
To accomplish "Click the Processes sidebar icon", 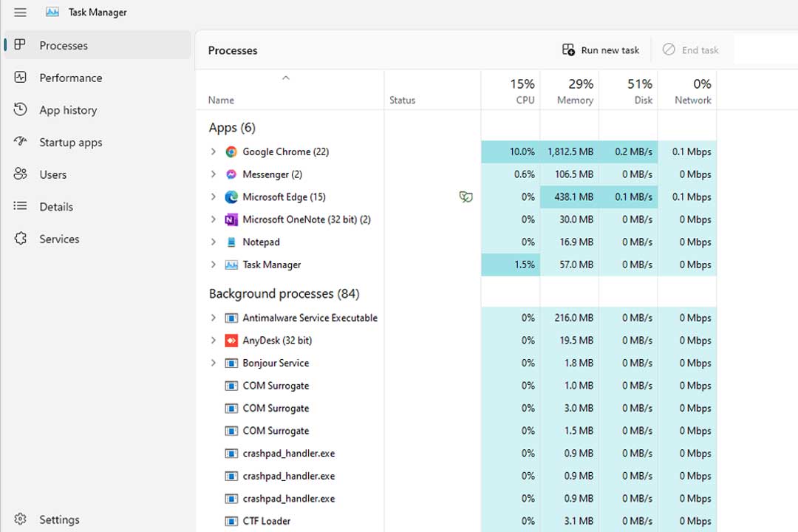I will (x=20, y=45).
